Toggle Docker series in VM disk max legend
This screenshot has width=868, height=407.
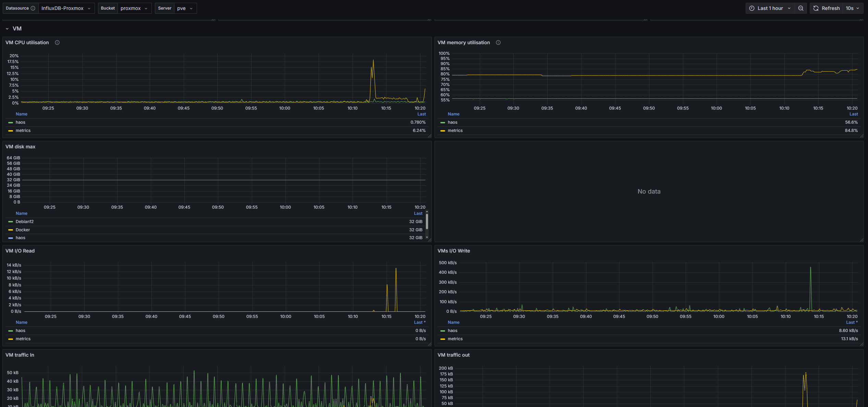pyautogui.click(x=23, y=230)
